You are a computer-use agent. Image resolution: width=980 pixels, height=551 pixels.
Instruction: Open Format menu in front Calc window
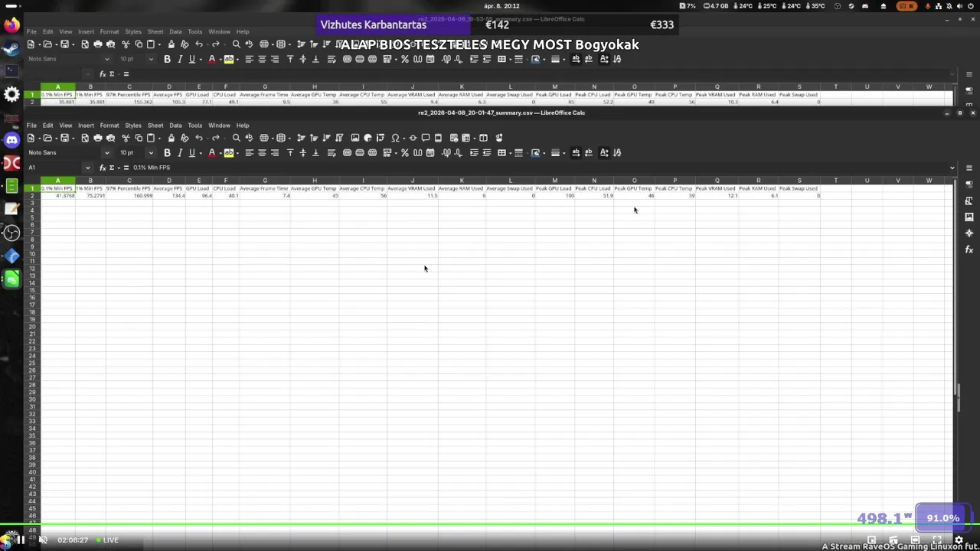[x=109, y=125]
